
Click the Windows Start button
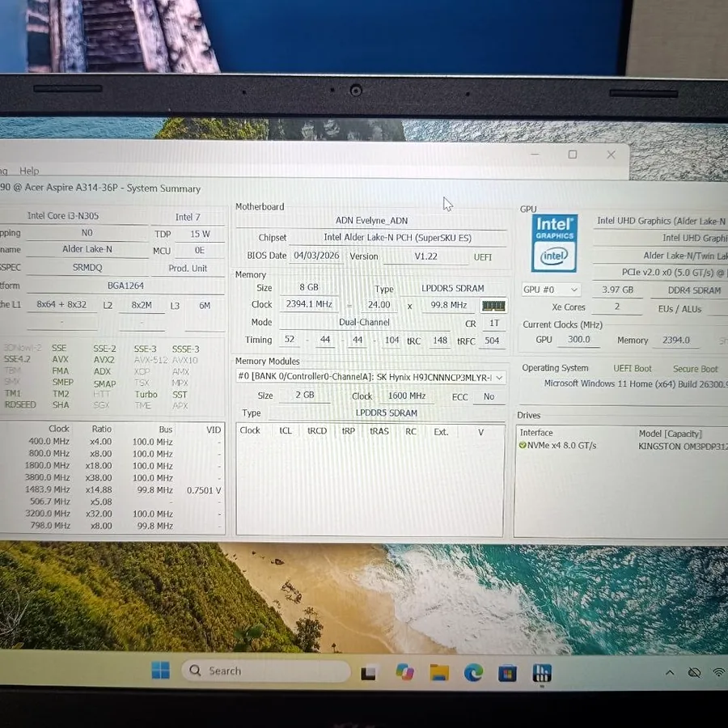(x=161, y=670)
